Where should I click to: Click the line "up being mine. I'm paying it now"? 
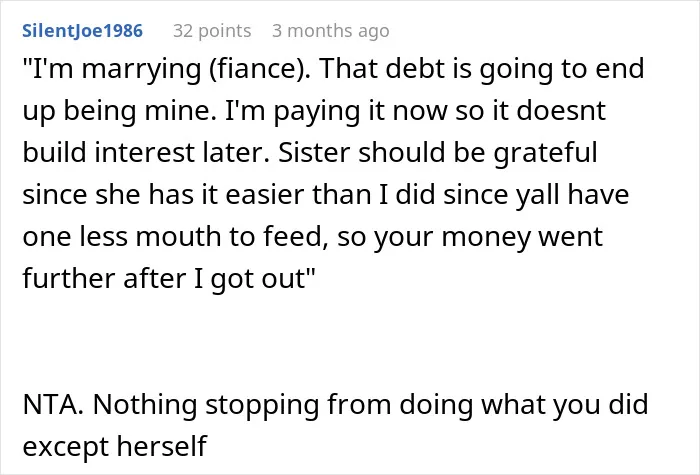[314, 111]
